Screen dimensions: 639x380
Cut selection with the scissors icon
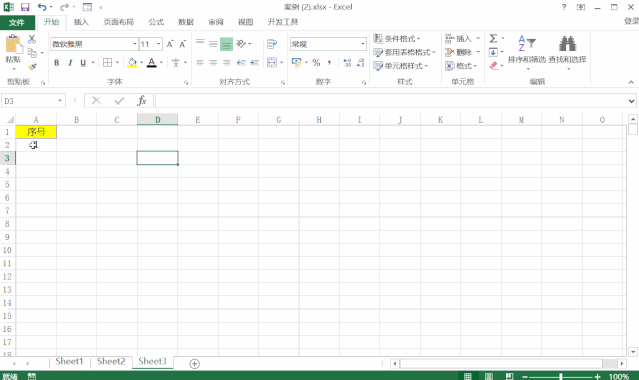pyautogui.click(x=32, y=40)
